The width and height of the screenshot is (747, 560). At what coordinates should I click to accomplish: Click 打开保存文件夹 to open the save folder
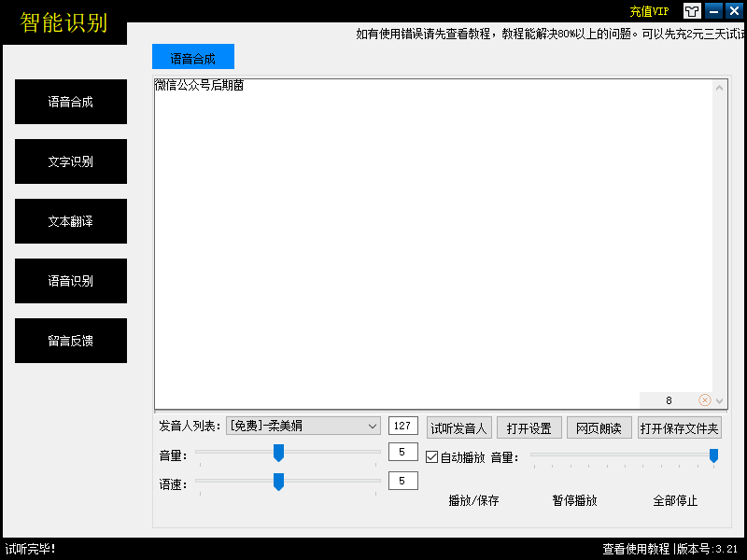tap(680, 428)
